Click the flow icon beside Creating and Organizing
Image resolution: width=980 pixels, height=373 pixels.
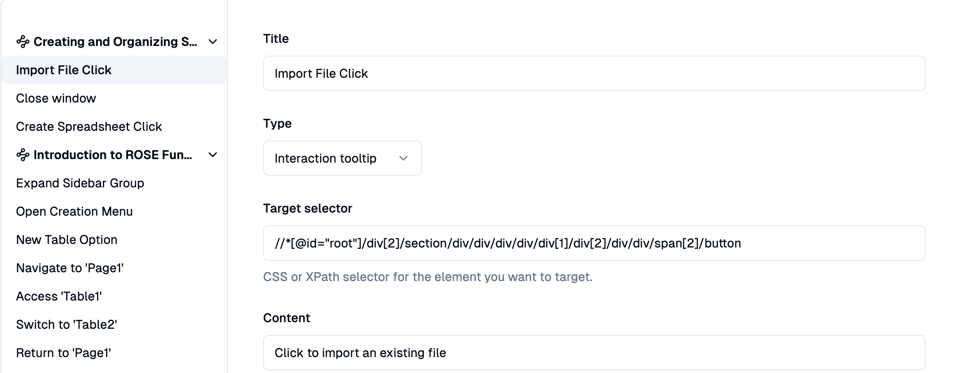pyautogui.click(x=23, y=42)
